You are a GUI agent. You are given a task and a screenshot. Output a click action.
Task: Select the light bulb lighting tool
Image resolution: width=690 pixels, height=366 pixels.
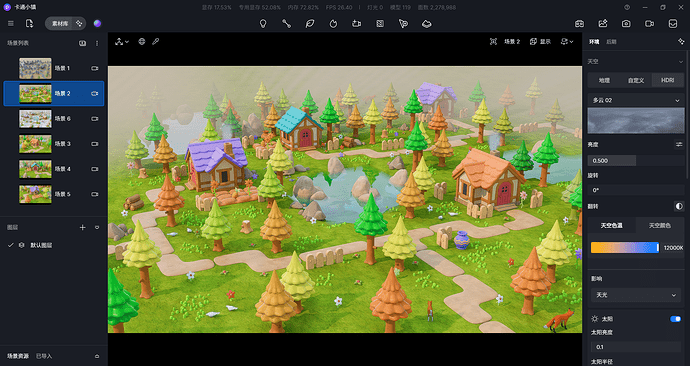(x=263, y=24)
